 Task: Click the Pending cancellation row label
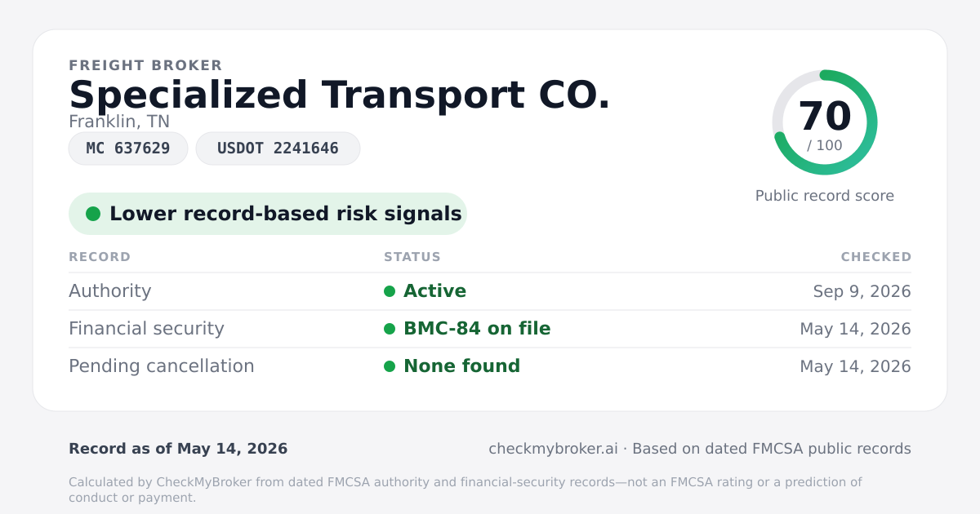(162, 366)
